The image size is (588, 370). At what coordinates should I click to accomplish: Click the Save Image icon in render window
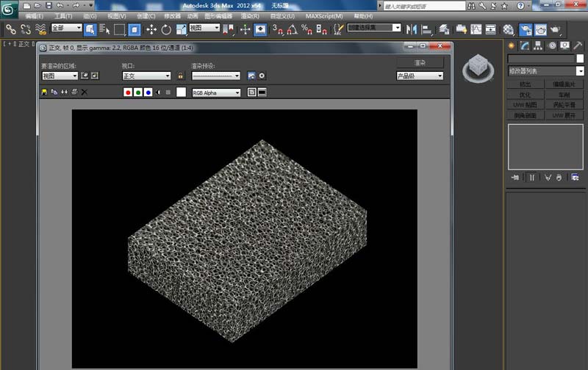point(45,92)
